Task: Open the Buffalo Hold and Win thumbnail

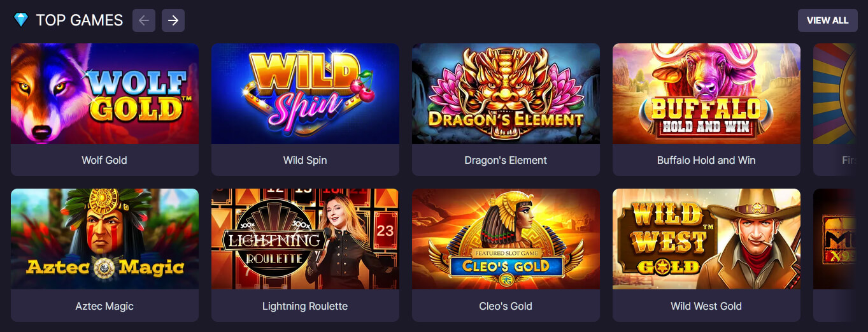Action: (706, 94)
